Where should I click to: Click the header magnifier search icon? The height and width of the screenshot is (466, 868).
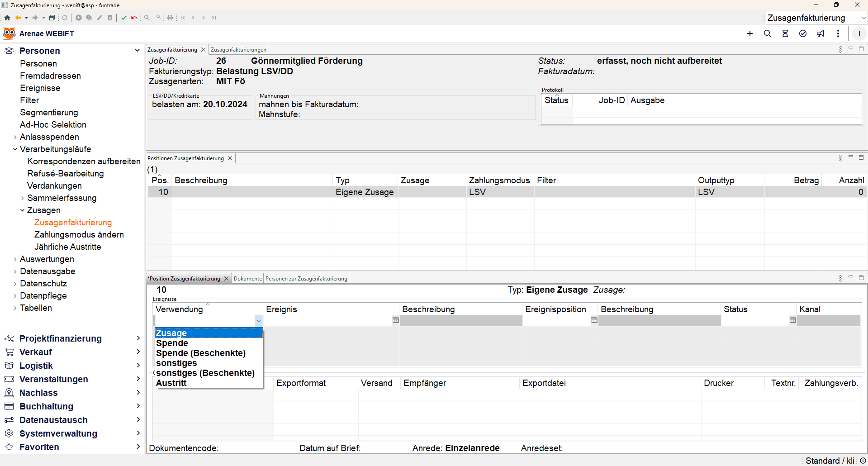tap(768, 33)
